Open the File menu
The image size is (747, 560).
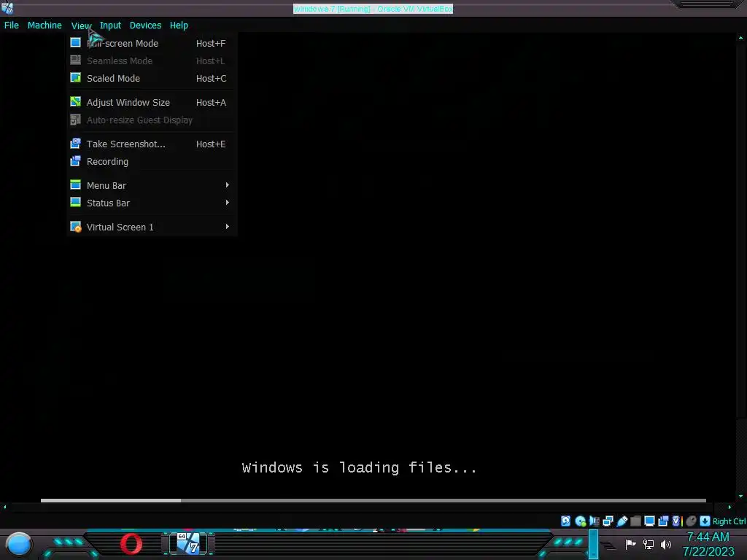(x=12, y=26)
